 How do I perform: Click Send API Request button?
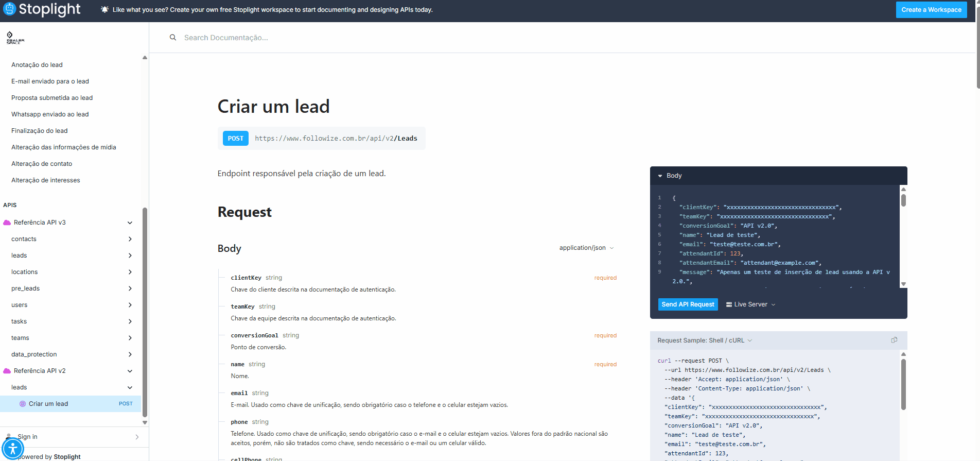tap(688, 304)
